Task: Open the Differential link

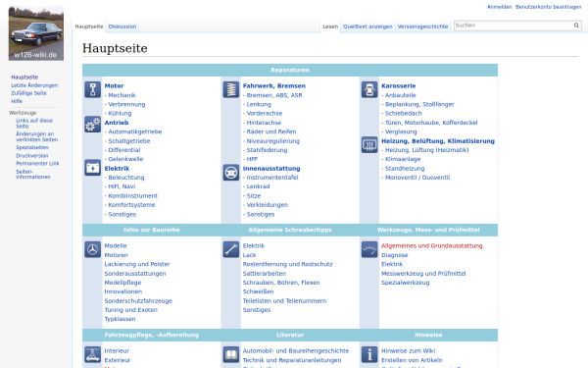Action: [x=124, y=150]
